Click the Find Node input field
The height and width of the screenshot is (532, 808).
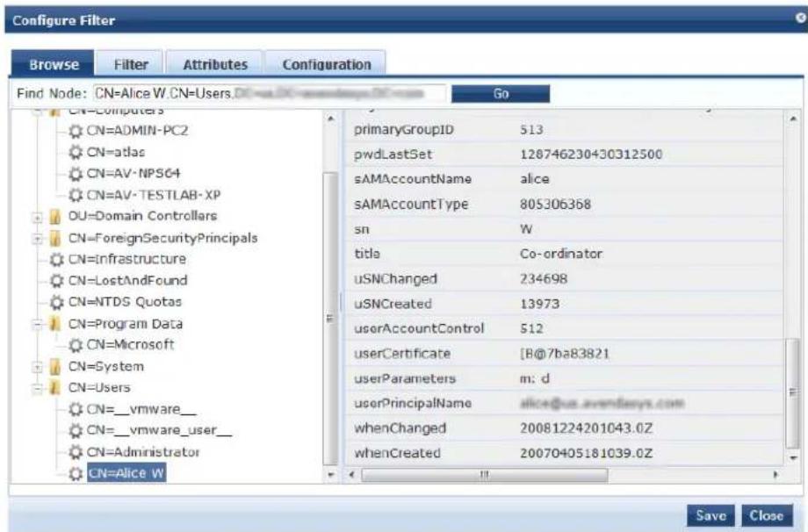coord(270,93)
